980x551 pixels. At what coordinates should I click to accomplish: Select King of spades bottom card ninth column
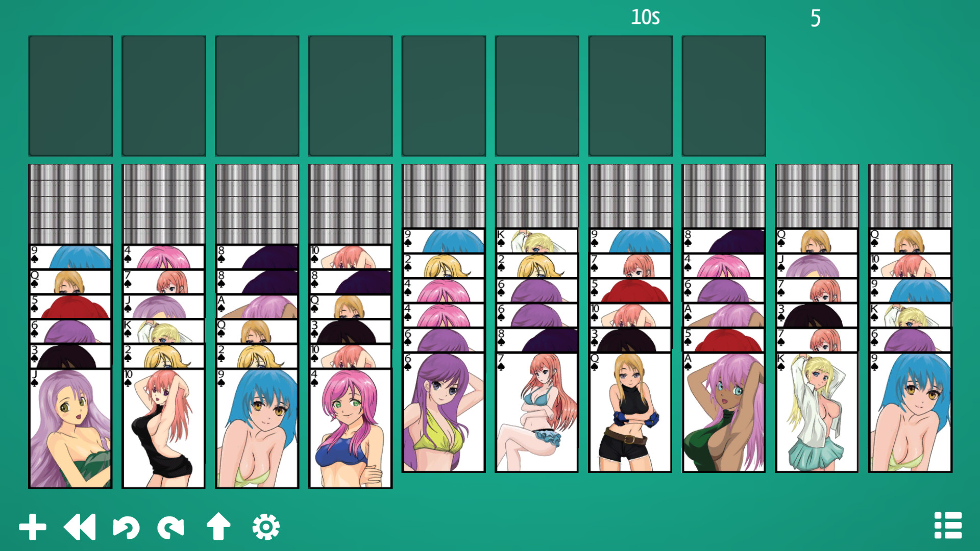pyautogui.click(x=817, y=412)
